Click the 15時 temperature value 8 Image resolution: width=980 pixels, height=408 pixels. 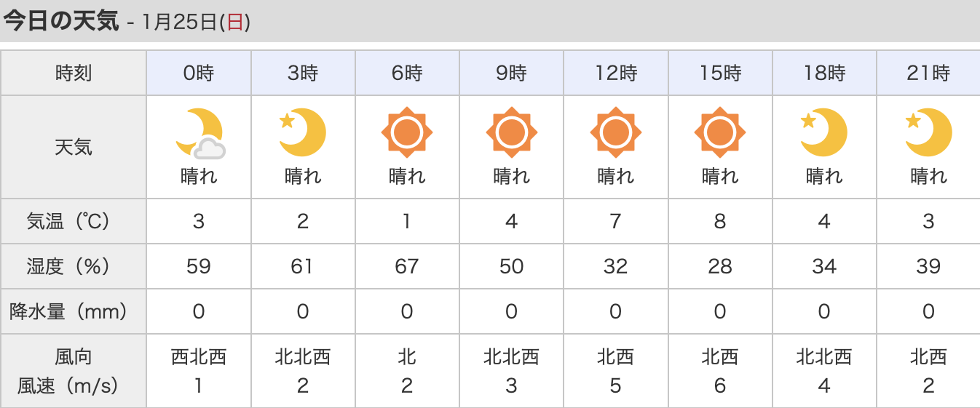[720, 221]
